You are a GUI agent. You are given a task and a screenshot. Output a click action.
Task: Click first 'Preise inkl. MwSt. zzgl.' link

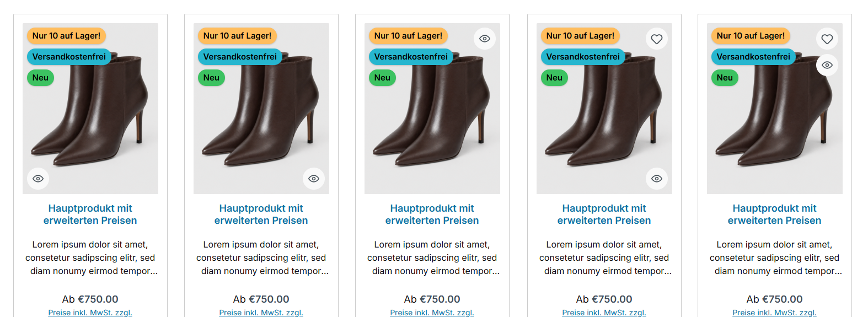(x=90, y=313)
